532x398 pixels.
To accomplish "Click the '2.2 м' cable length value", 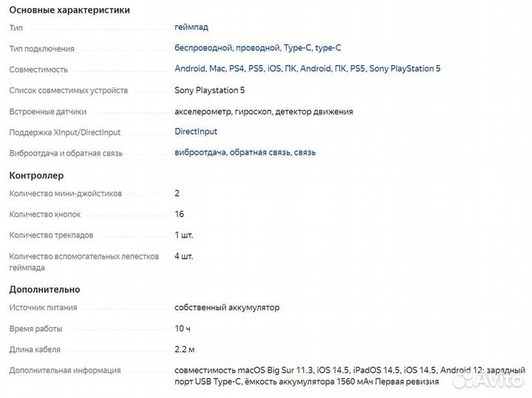I will (185, 349).
